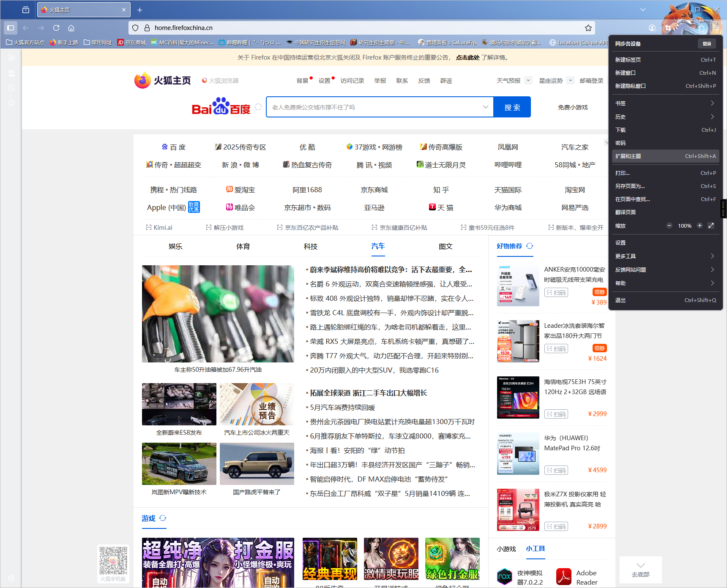Click the Baidu search input field
Viewport: 727px width, 588px height.
[x=374, y=107]
